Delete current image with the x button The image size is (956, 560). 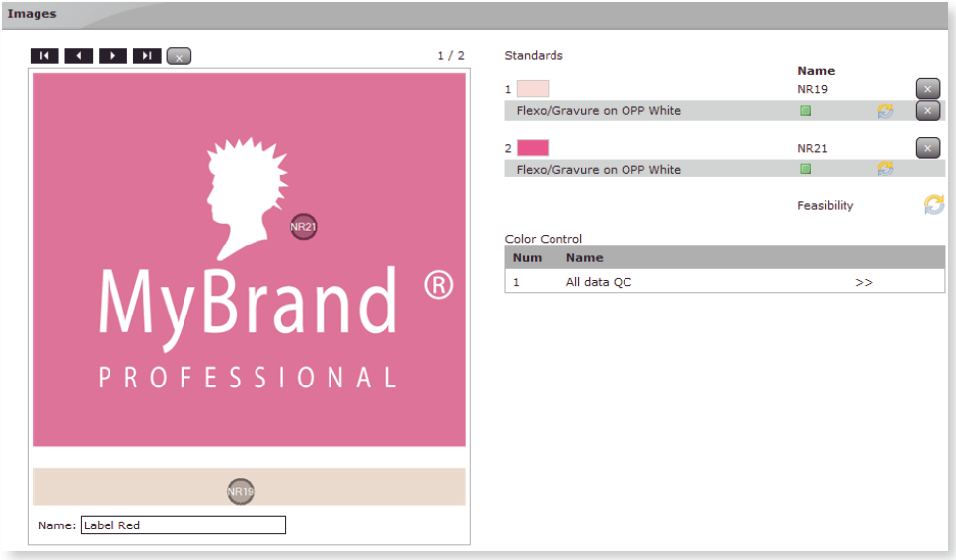click(x=179, y=56)
